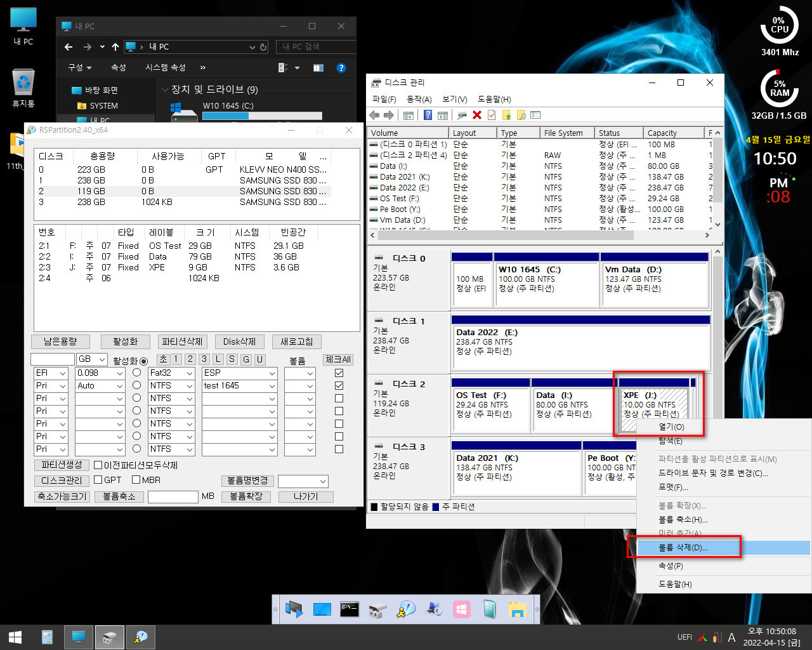Click the 나가기 button
Viewport: 812px width, 650px height.
coord(306,496)
